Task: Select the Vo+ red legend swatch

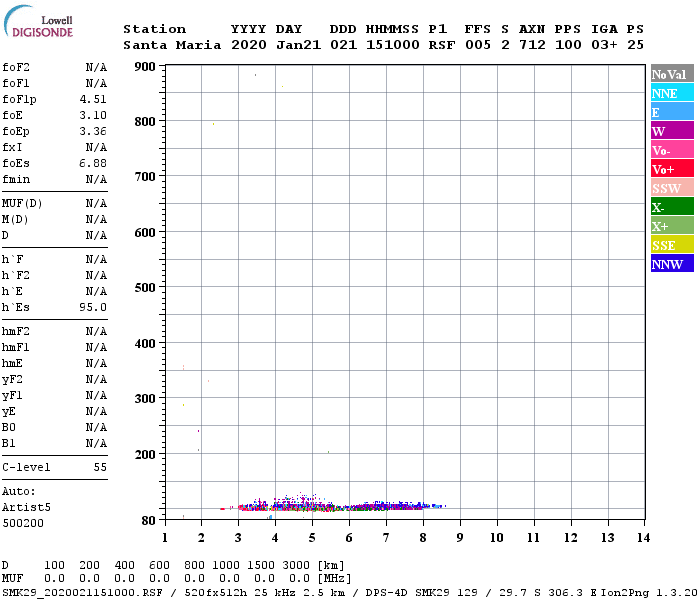Action: point(672,169)
